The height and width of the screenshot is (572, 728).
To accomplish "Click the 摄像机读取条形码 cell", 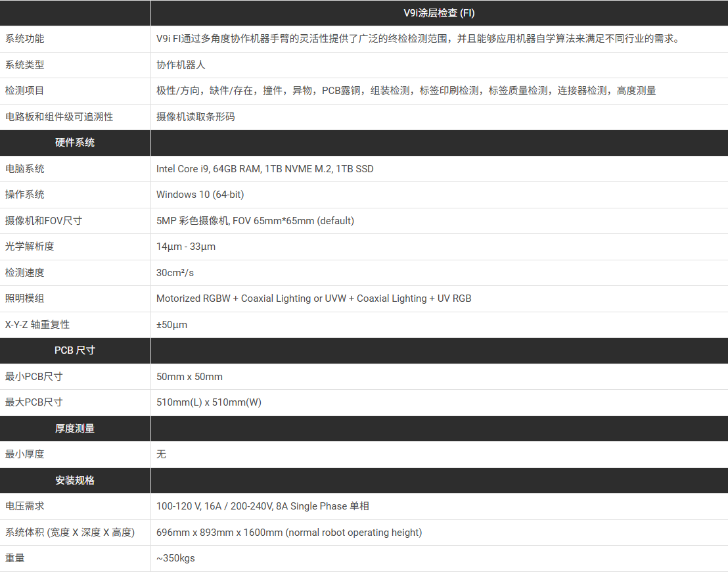I will pos(195,117).
